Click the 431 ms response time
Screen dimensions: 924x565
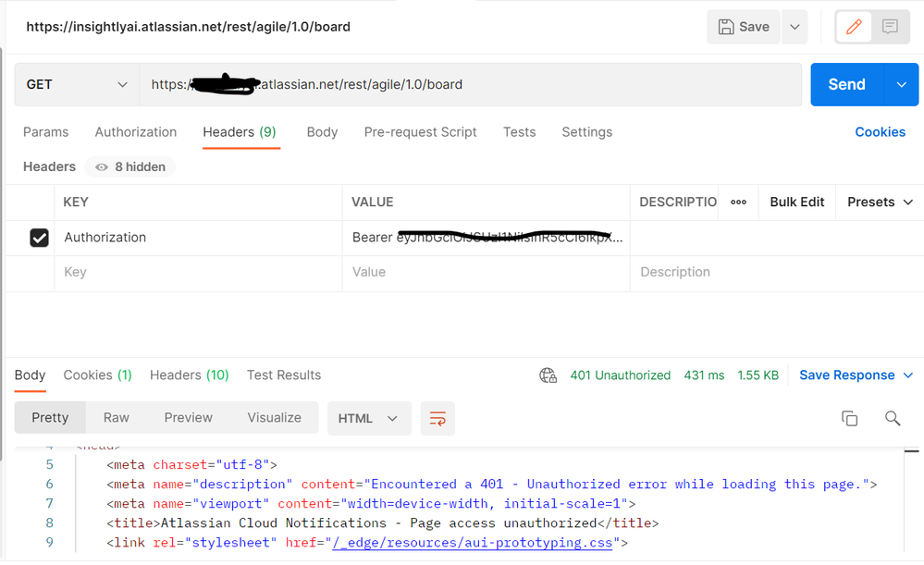(x=704, y=375)
